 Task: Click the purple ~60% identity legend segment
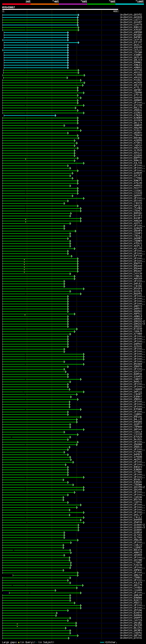pos(73,4)
